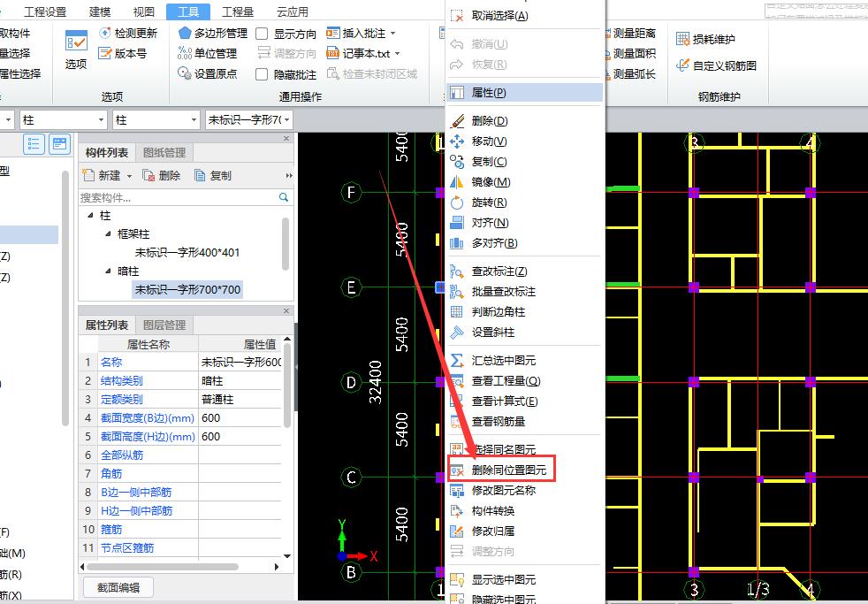Select 未标识一字形700*700 tree item

coord(187,289)
